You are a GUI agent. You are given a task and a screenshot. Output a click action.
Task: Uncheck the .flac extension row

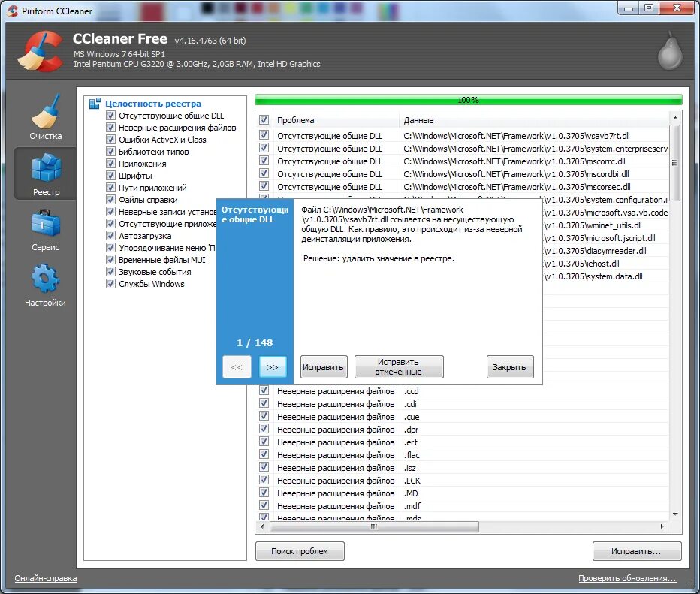pos(264,455)
